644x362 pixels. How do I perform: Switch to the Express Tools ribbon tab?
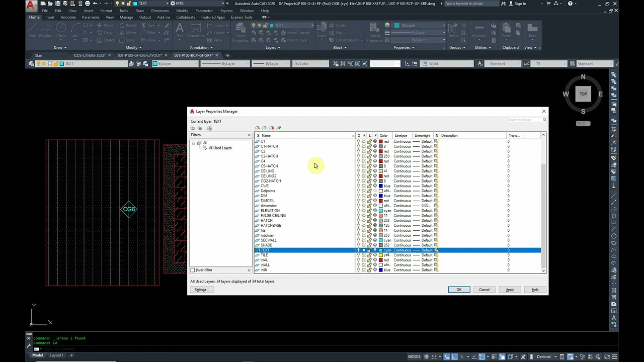[x=242, y=17]
